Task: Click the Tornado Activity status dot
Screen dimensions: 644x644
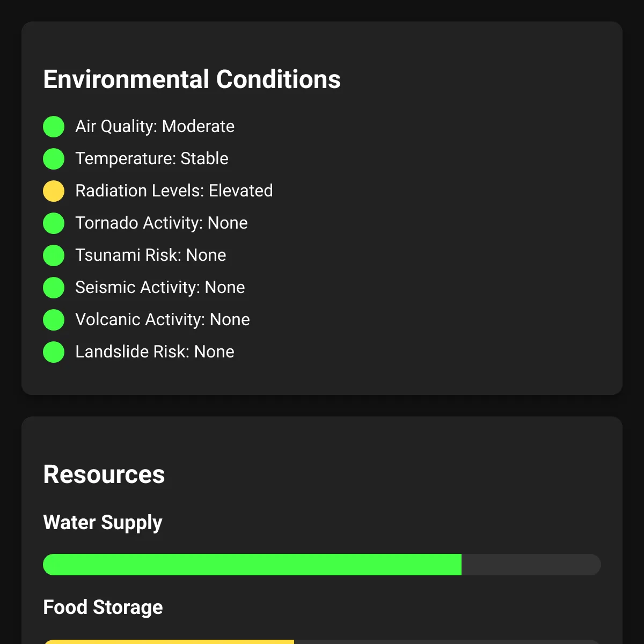Action: tap(54, 223)
